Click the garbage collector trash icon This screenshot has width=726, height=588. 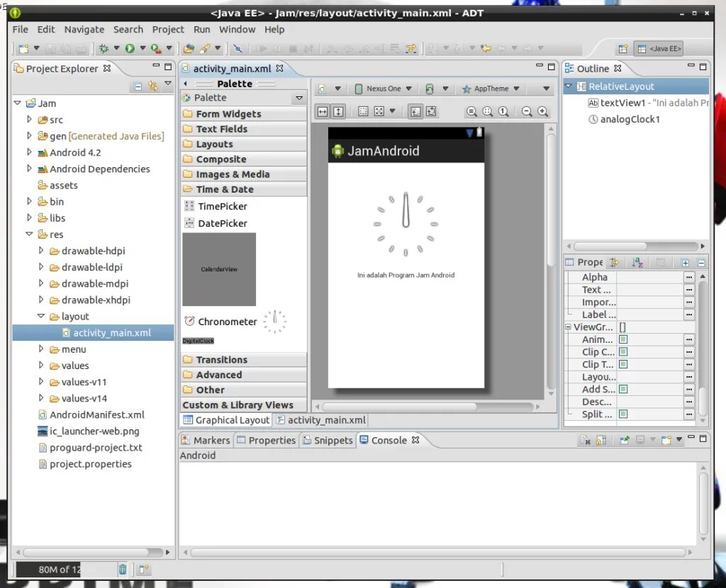point(122,570)
